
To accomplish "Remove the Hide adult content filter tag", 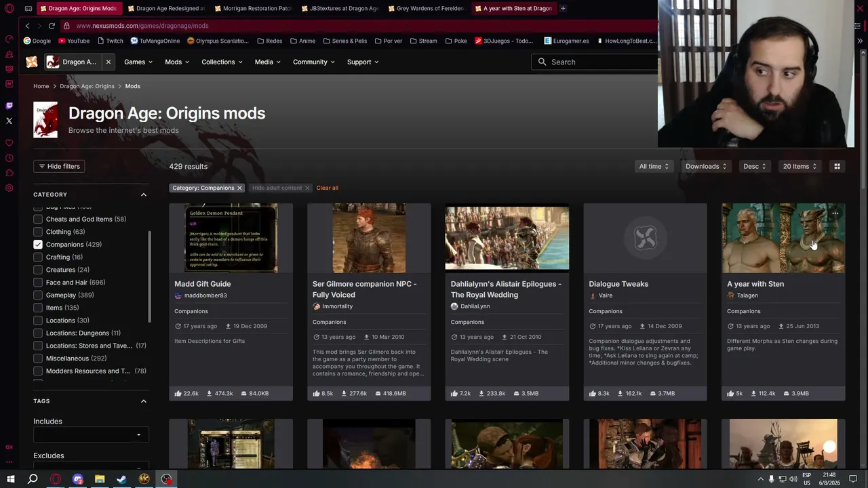I will click(x=307, y=188).
